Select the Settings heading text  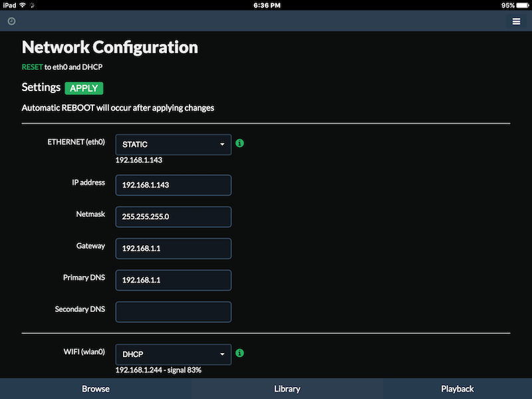[x=41, y=87]
